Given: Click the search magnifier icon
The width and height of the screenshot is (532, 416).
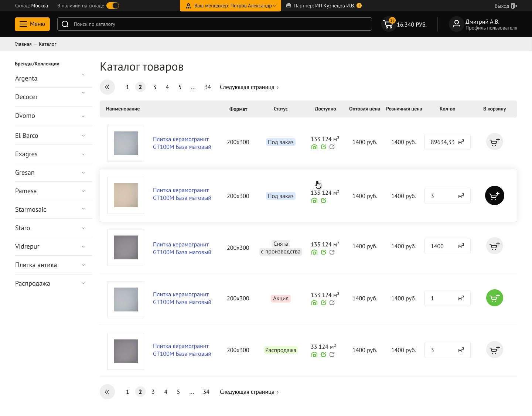Looking at the screenshot, I should tap(65, 24).
